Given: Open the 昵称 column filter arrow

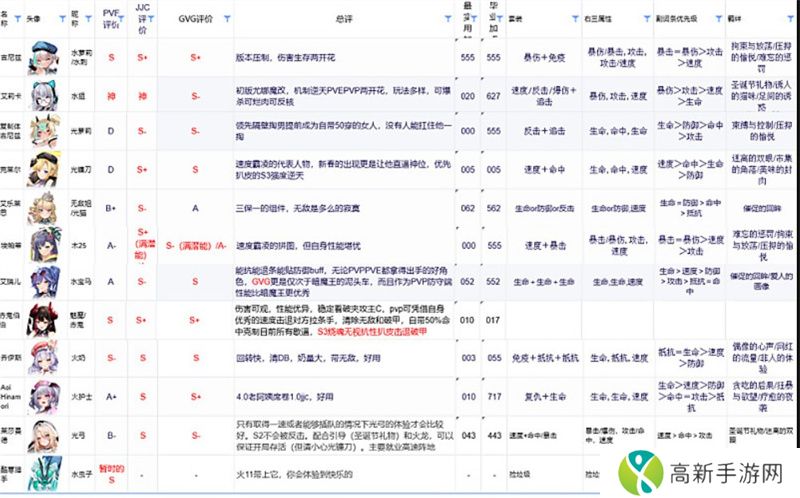Looking at the screenshot, I should (x=89, y=19).
